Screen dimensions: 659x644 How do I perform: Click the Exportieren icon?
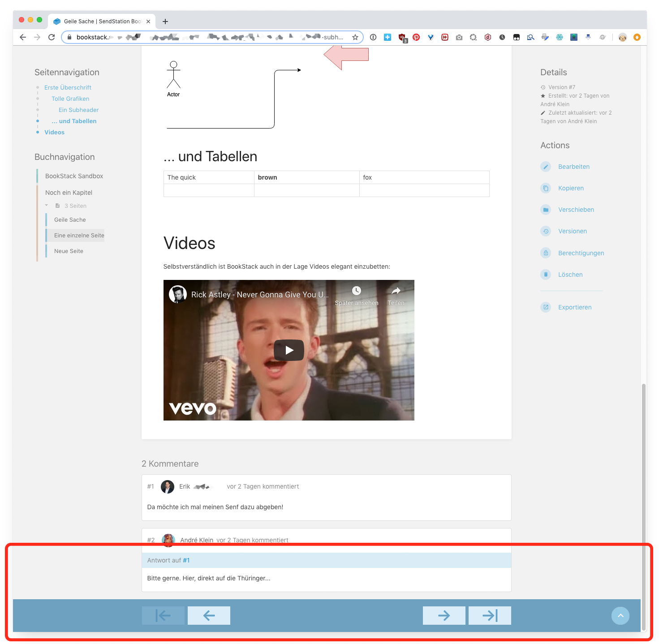click(x=546, y=307)
